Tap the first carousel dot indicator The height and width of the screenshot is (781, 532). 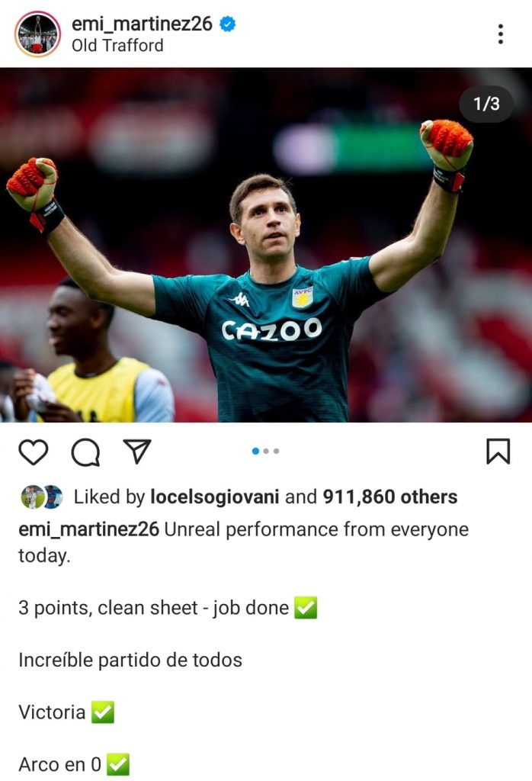click(x=255, y=452)
